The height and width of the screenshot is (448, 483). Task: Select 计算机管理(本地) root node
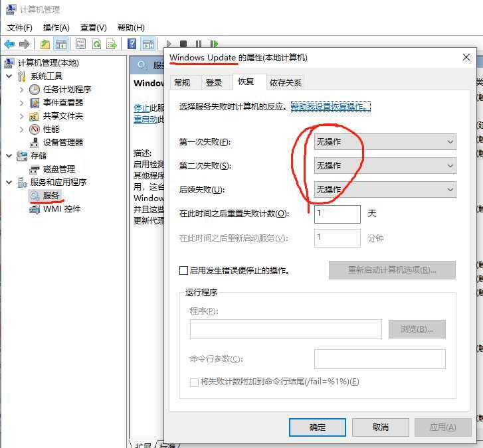tap(48, 63)
